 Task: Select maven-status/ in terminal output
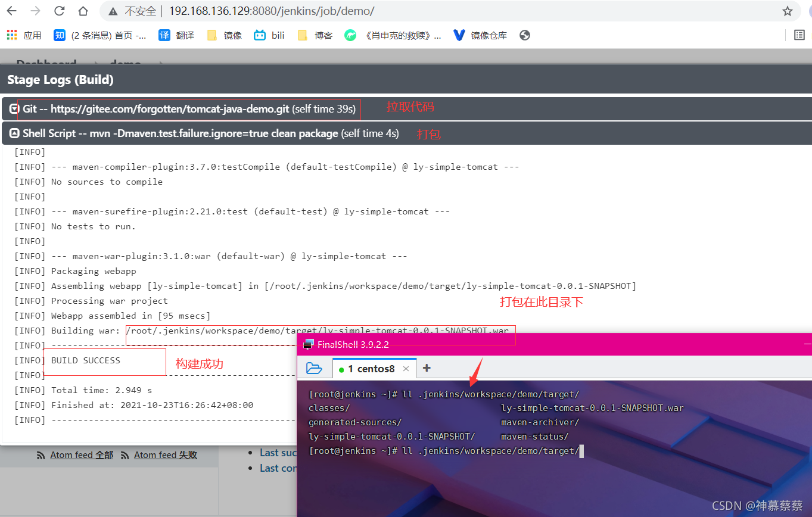pos(534,437)
